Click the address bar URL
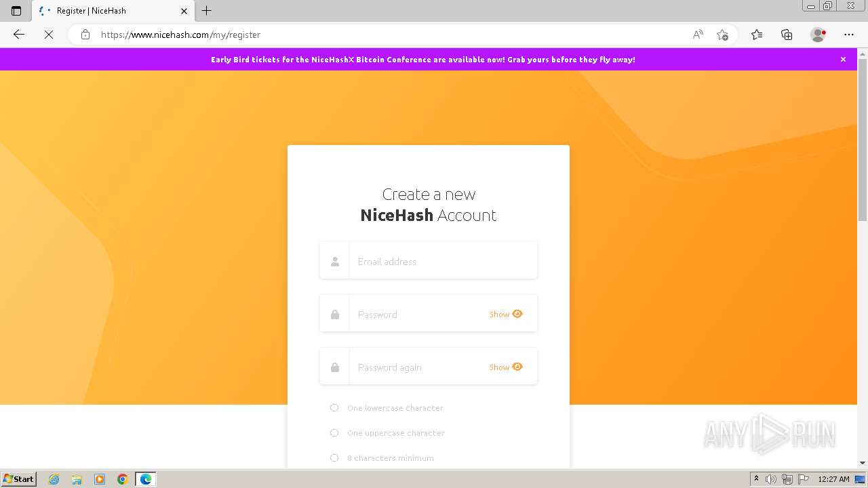 pyautogui.click(x=180, y=35)
